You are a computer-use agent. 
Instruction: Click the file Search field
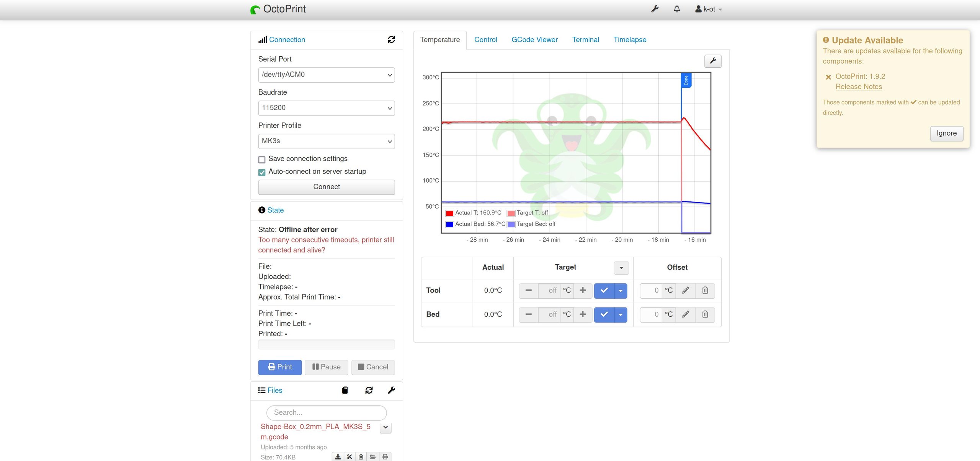coord(326,412)
